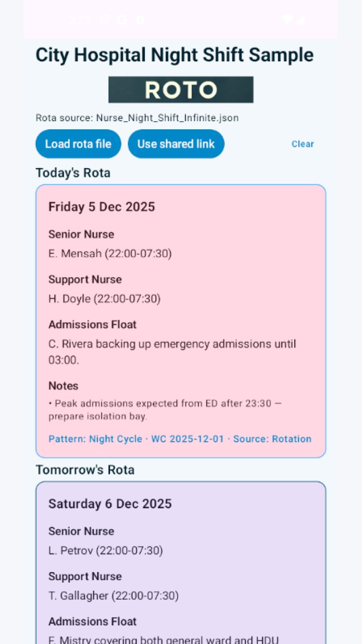The image size is (362, 644).
Task: Tap the Google G status bar icon
Action: pos(122,20)
